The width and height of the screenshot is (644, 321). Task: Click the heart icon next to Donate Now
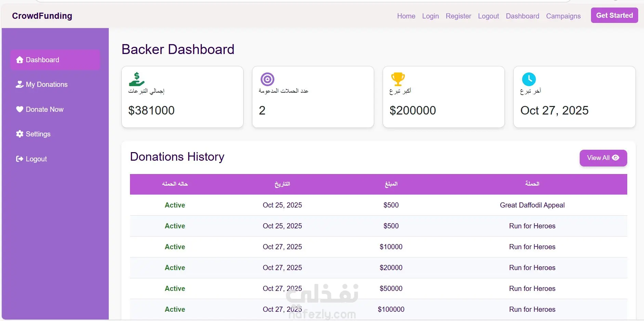(x=19, y=109)
